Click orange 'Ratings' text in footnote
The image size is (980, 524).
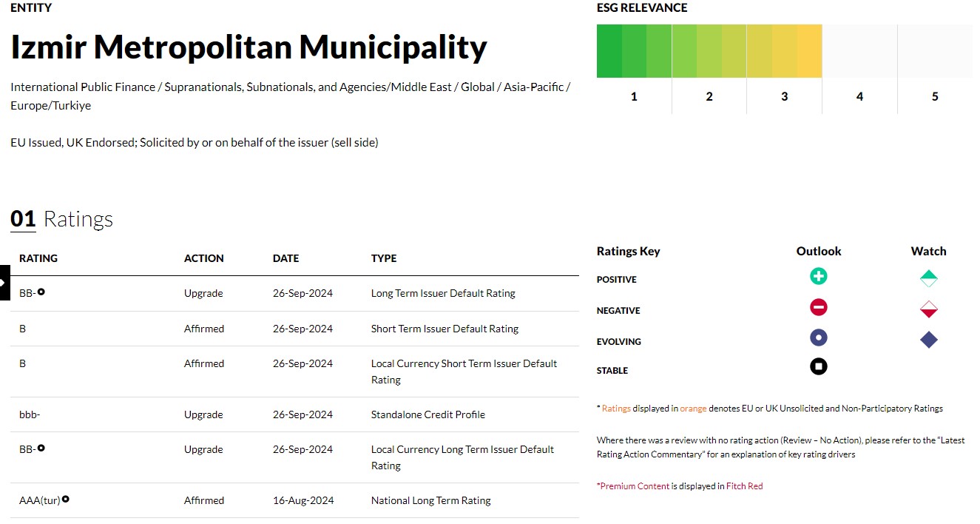coord(617,409)
